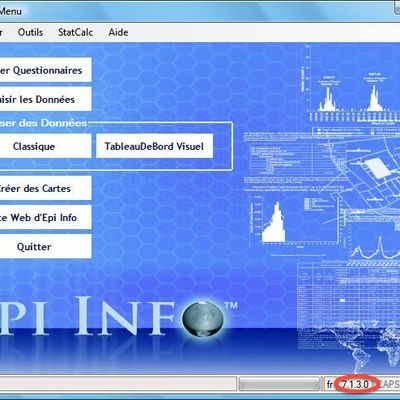Click the version number 7.1.3.0

click(355, 384)
